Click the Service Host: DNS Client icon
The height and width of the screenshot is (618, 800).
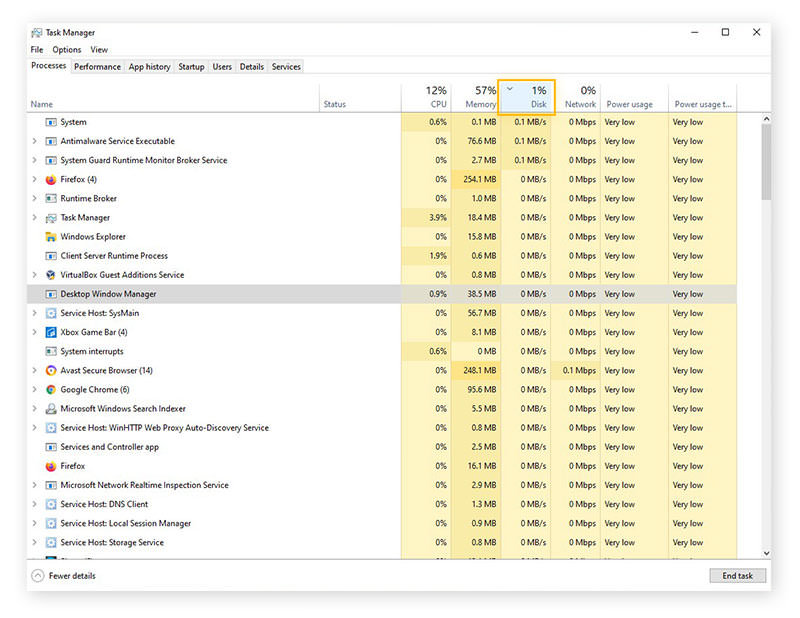(x=51, y=504)
